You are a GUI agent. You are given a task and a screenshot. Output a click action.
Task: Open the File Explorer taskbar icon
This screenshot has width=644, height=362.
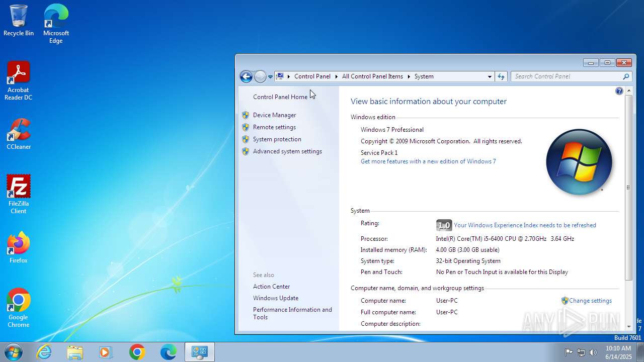pos(75,352)
